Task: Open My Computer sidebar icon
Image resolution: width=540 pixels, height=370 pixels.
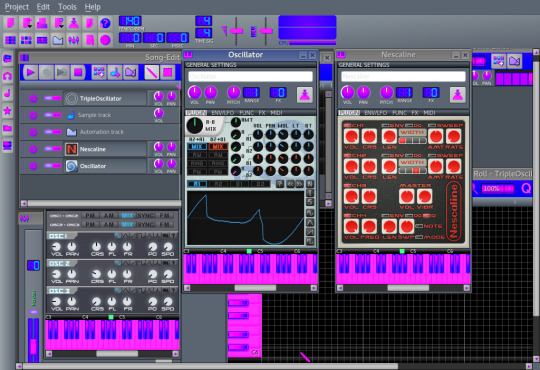Action: [x=7, y=146]
